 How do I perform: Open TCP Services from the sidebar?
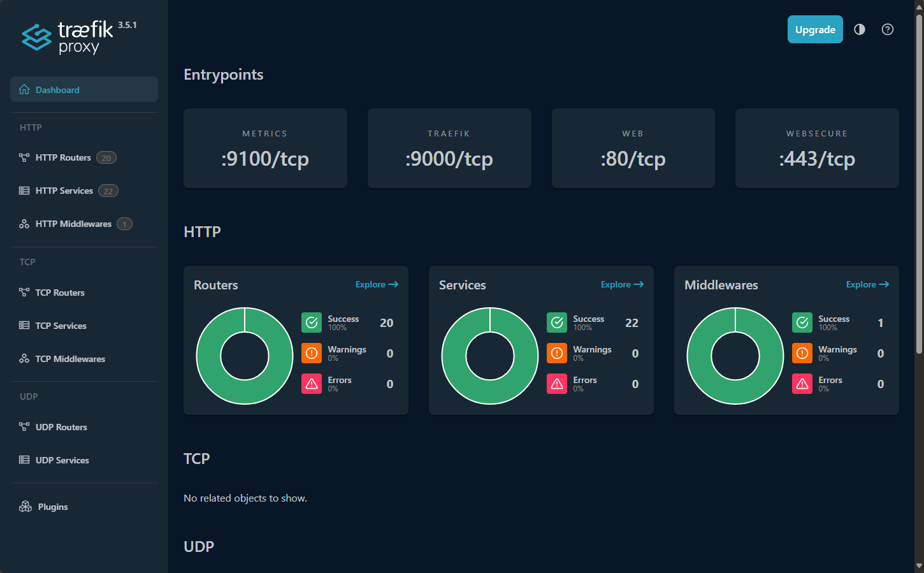[x=61, y=326]
